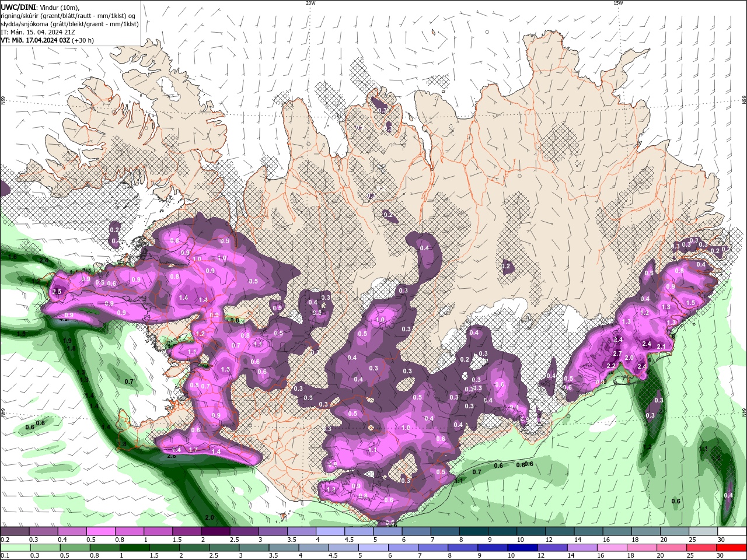This screenshot has height=560, width=747.
Task: Click the '64N' latitude label on the right edge
Action: [744, 412]
